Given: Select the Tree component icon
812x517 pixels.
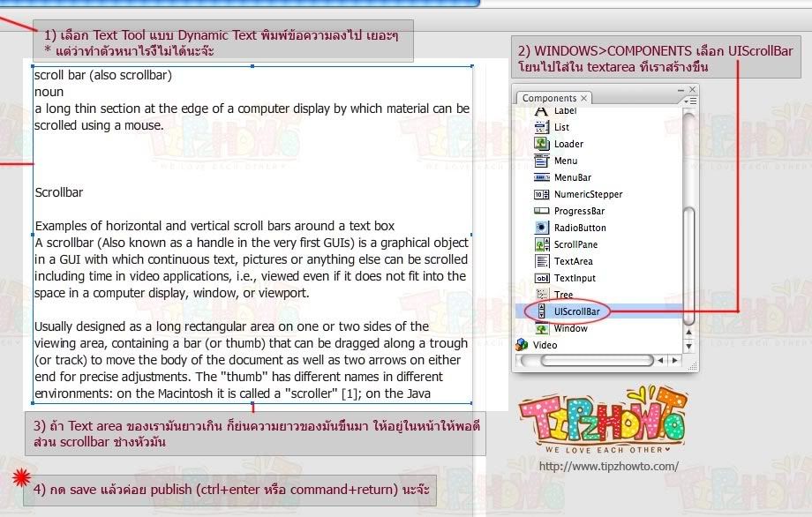Looking at the screenshot, I should point(542,295).
